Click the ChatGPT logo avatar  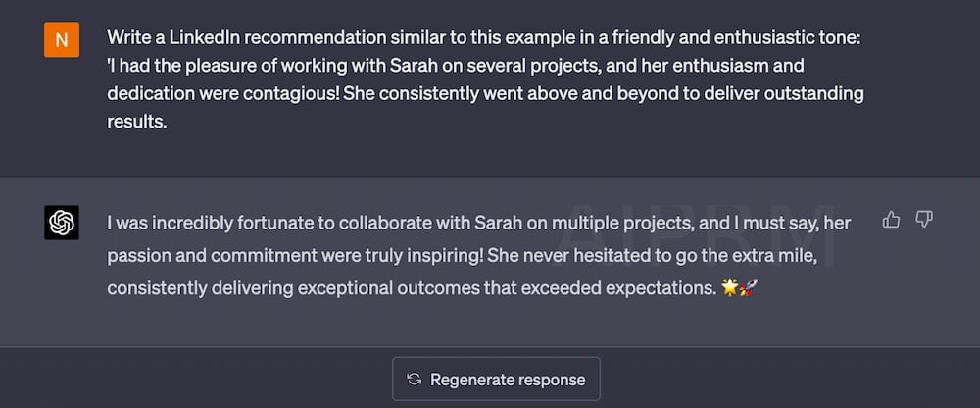pos(61,223)
